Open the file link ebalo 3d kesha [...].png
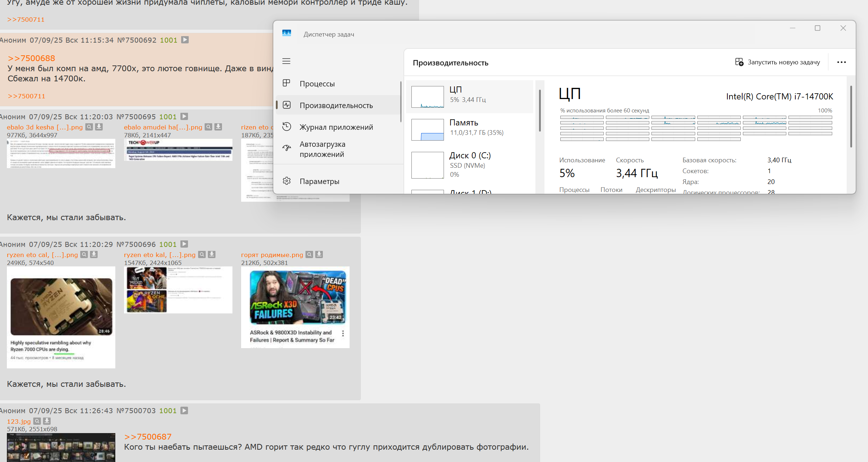This screenshot has height=462, width=868. tap(45, 127)
